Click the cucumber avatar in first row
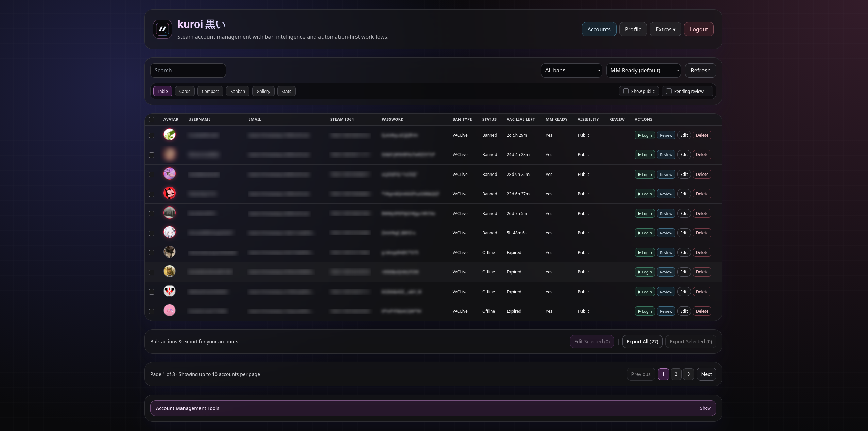Image resolution: width=868 pixels, height=431 pixels. click(x=169, y=135)
